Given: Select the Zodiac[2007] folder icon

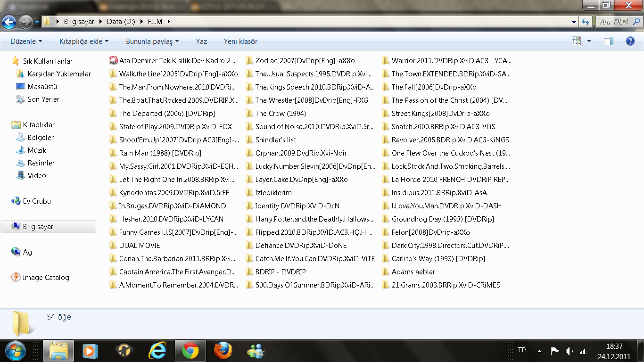Looking at the screenshot, I should [249, 61].
